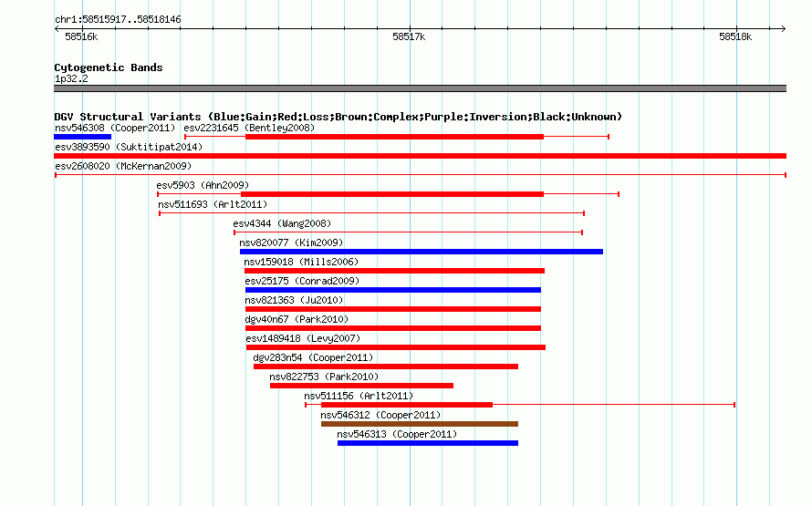Click the DGV Structural Variants track title
The image size is (812, 506).
[x=338, y=117]
